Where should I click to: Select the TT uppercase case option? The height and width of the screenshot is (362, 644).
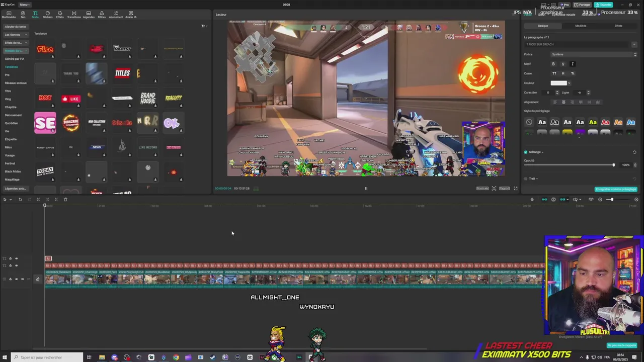point(554,73)
